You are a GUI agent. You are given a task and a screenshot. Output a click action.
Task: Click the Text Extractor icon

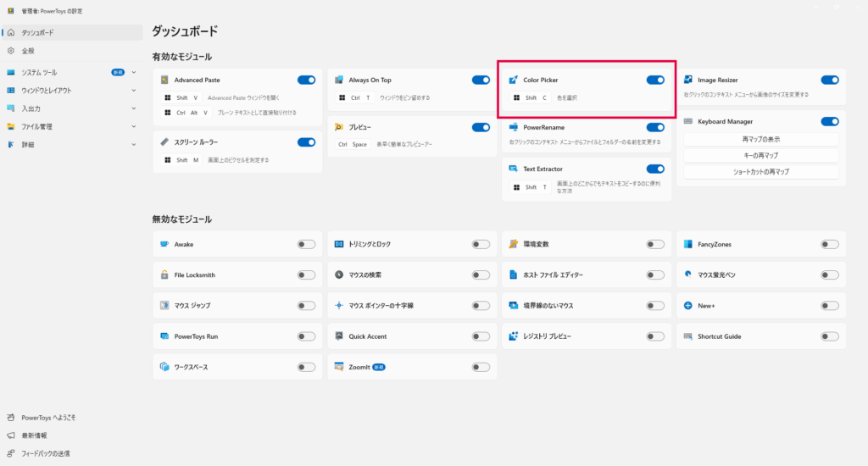[513, 169]
